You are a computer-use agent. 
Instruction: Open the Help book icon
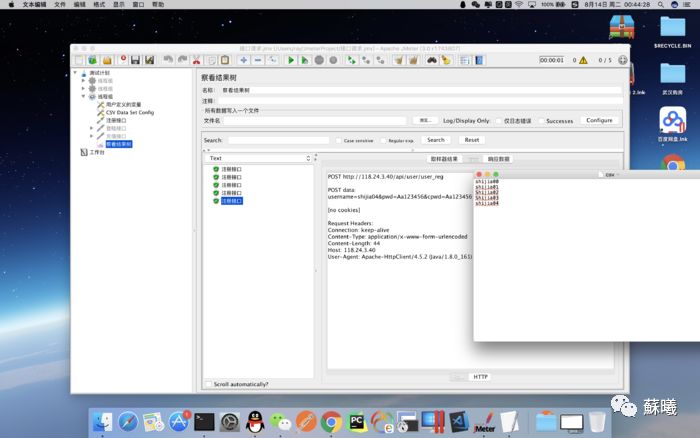click(479, 60)
